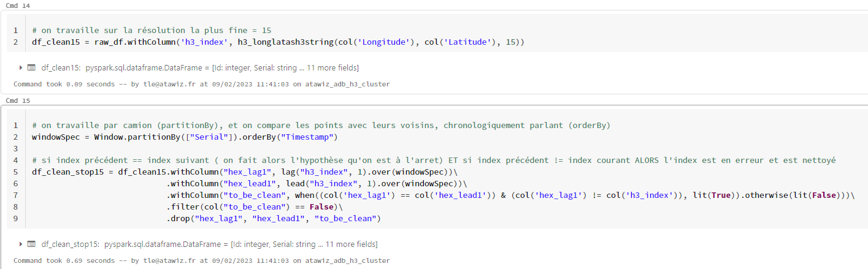Click the table icon beside df_clean_stop15

point(31,244)
